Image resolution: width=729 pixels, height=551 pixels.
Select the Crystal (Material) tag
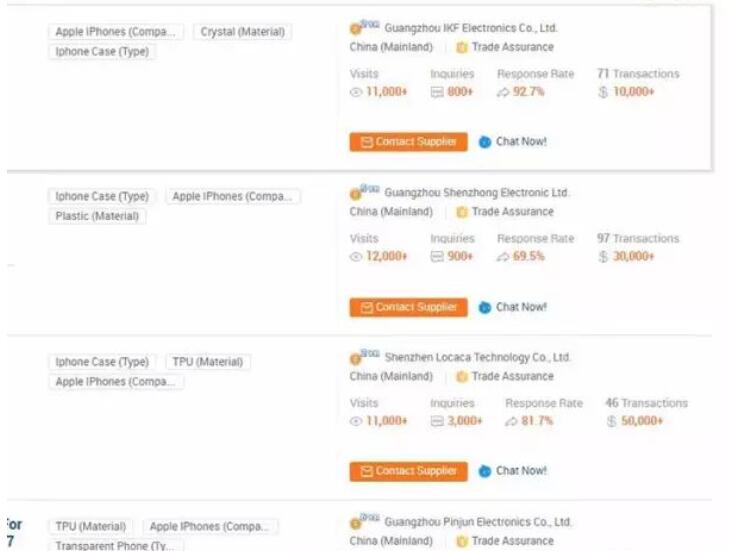242,33
